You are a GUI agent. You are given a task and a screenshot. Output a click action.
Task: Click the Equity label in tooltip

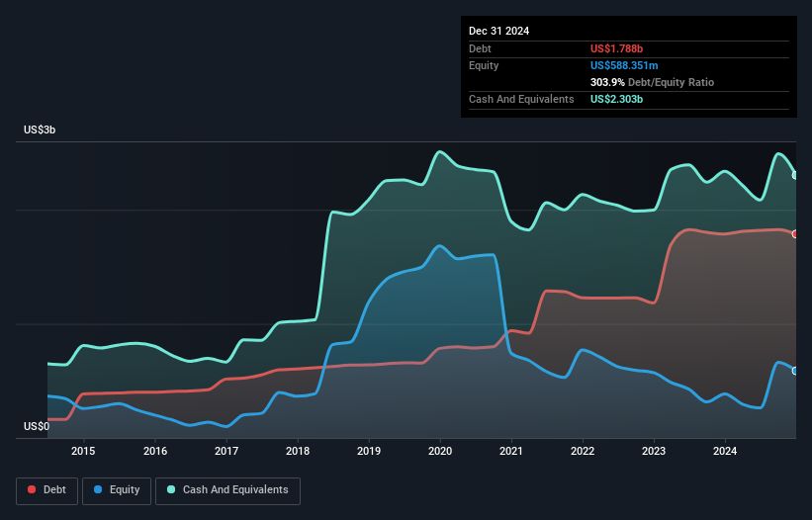pos(484,65)
